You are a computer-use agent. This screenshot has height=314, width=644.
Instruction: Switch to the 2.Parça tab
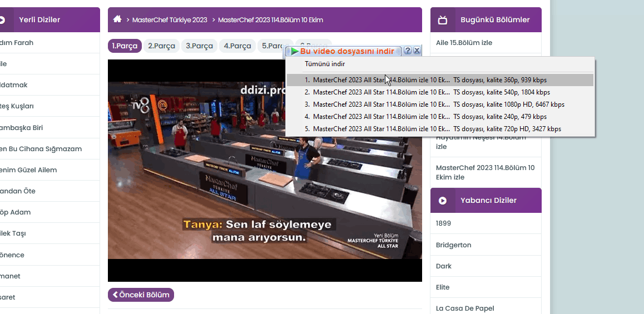point(161,46)
